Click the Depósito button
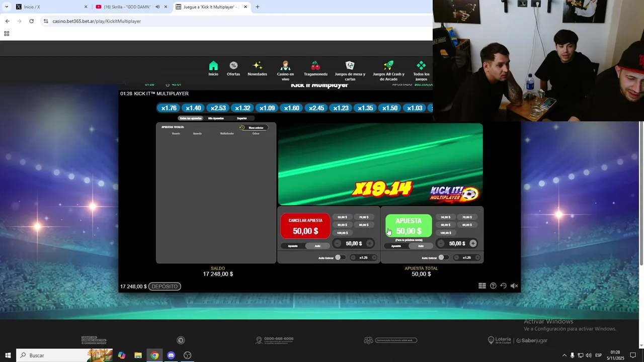Screen dimensions: 644x362 [x=165, y=287]
